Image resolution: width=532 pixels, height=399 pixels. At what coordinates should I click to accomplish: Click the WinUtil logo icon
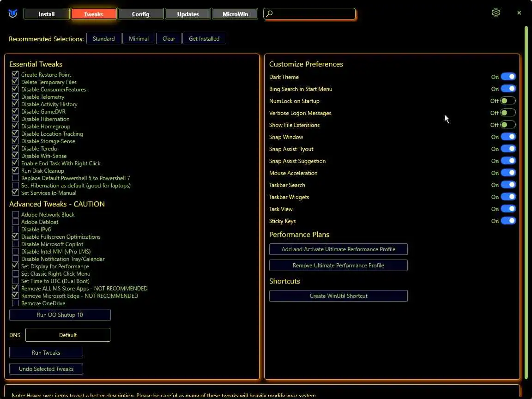[x=13, y=13]
